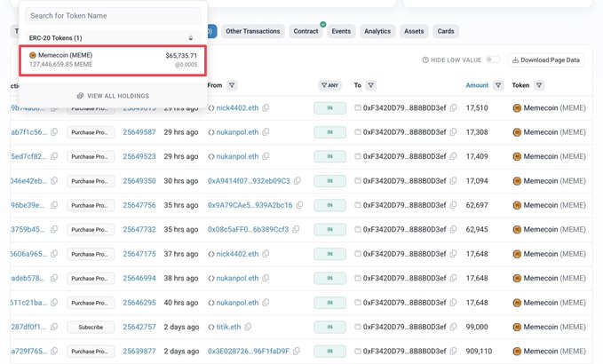Copy transaction hash a729f765
This screenshot has height=364, width=603.
point(54,351)
